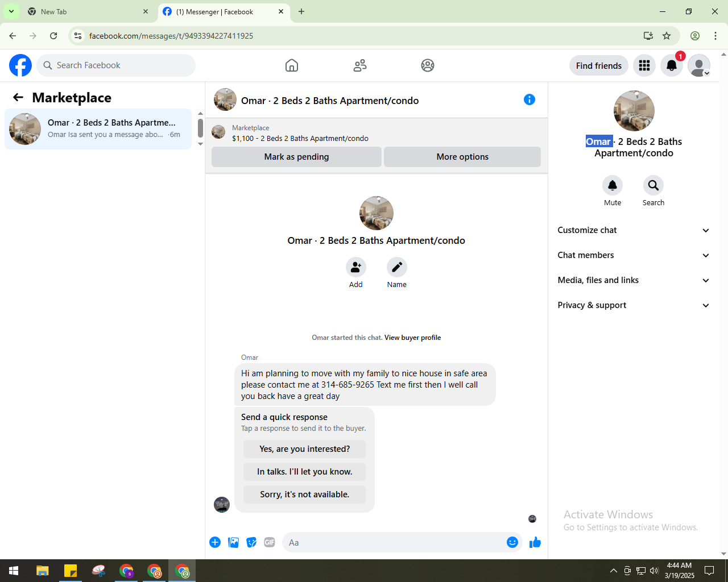Expand Privacy & support section

click(634, 305)
